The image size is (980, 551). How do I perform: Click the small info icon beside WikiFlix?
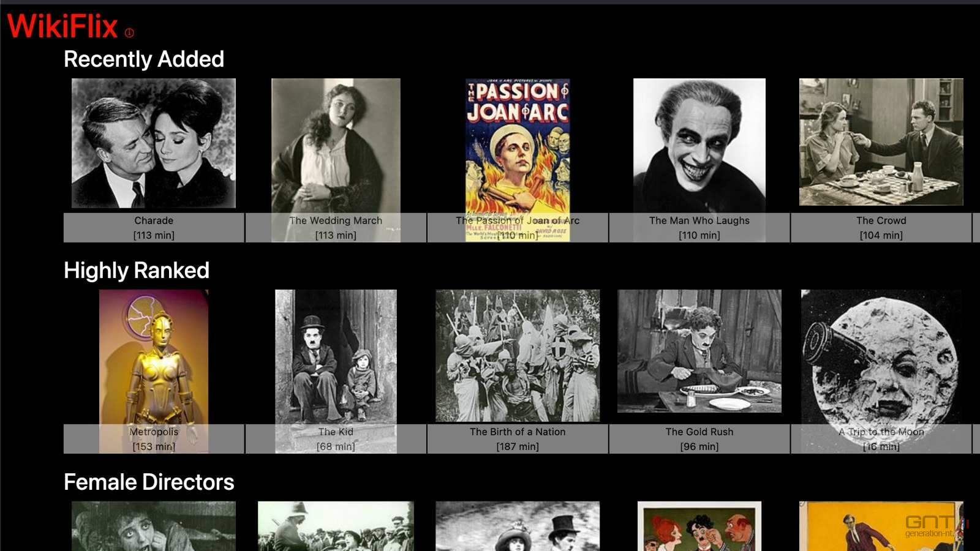(129, 33)
